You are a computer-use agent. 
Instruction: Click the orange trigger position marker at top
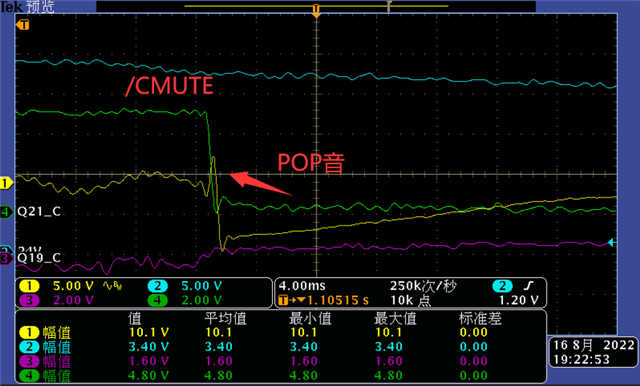(316, 10)
